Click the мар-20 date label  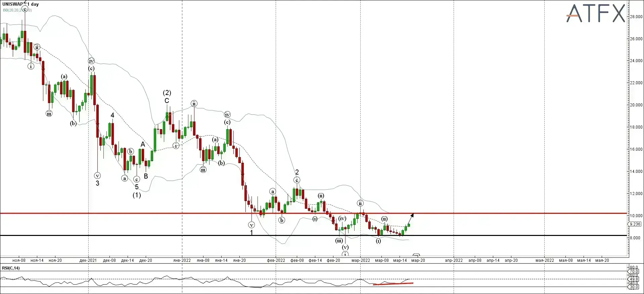pos(418,260)
